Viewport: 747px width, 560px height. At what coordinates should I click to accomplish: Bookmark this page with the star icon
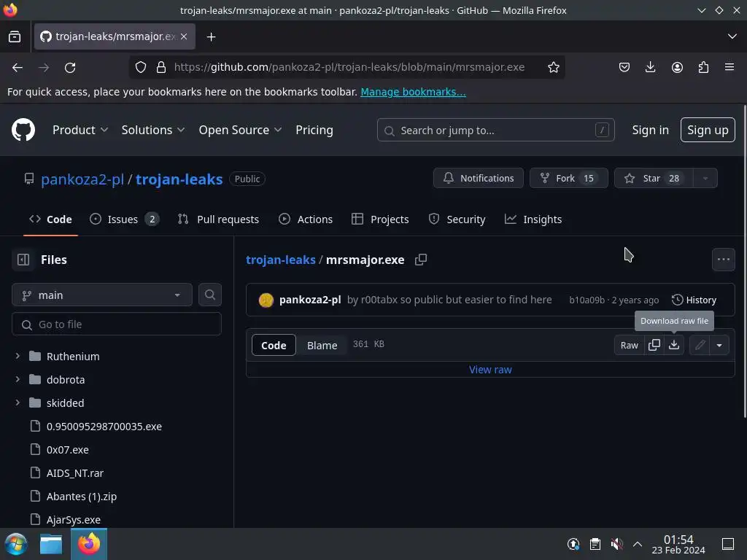(553, 67)
